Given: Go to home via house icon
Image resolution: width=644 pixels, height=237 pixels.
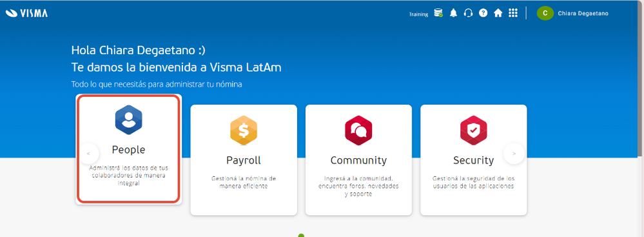Looking at the screenshot, I should 498,13.
